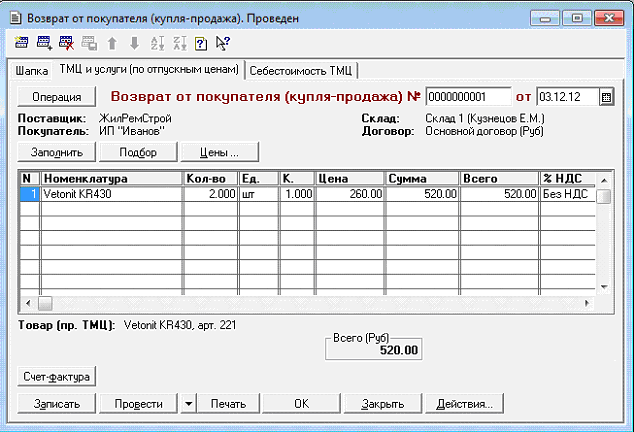This screenshot has width=634, height=432.
Task: Open the Себестоимость ТМЦ tab
Action: pos(302,70)
